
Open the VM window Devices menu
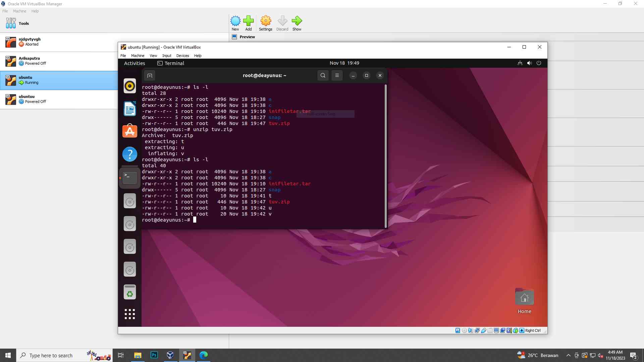tap(182, 56)
